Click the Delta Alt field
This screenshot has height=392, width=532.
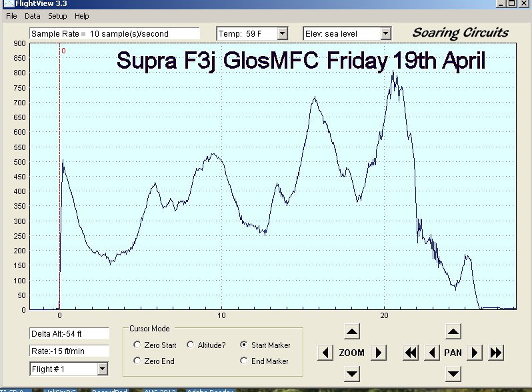69,333
